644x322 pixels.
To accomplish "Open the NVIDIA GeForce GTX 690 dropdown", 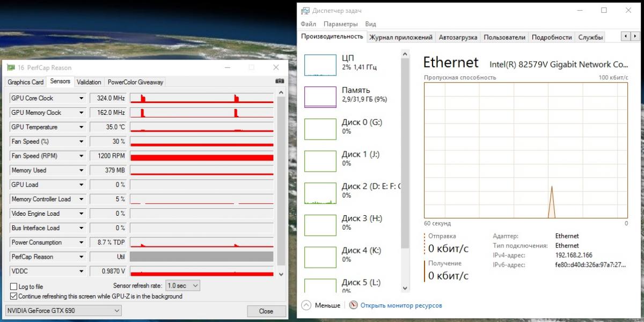I will [63, 311].
